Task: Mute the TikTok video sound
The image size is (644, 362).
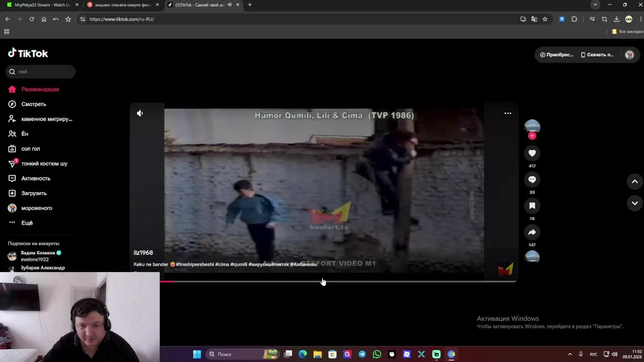Action: [x=140, y=114]
